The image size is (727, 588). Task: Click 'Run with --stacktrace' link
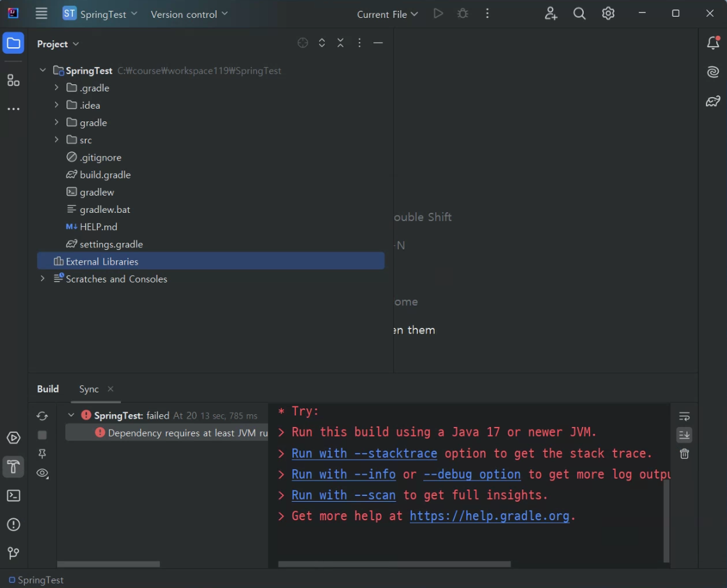pyautogui.click(x=364, y=453)
